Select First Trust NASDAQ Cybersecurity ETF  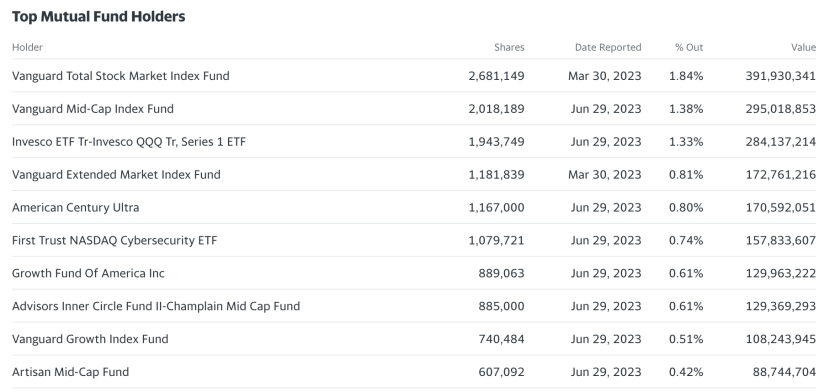coord(115,240)
